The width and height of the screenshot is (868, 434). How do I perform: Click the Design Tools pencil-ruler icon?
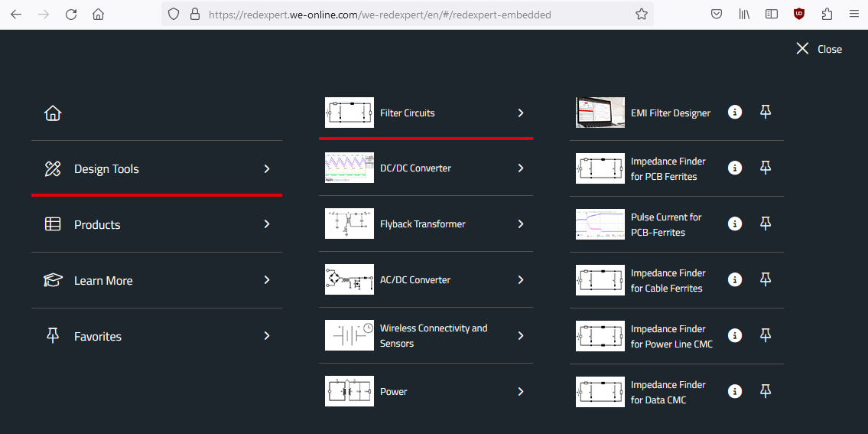[x=53, y=168]
